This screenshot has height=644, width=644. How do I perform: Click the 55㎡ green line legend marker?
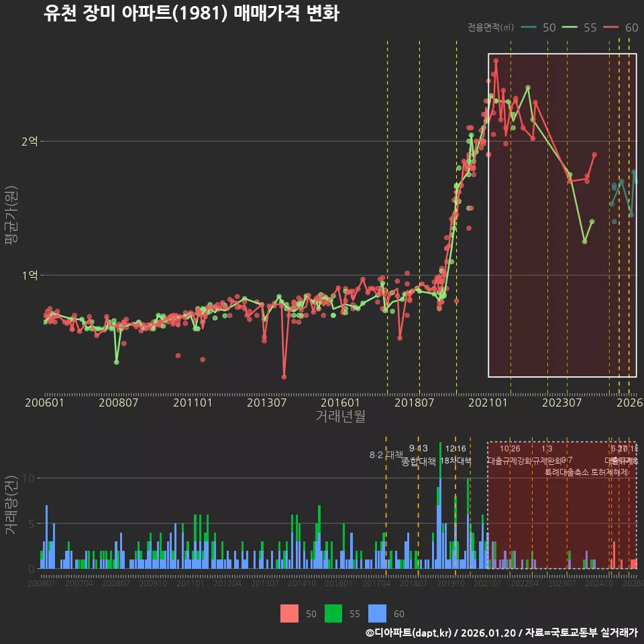tap(570, 28)
